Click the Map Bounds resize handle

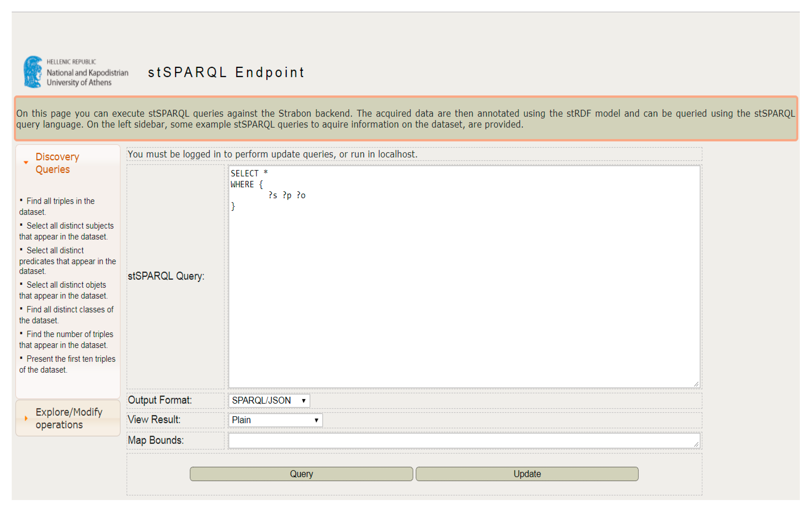pyautogui.click(x=696, y=445)
